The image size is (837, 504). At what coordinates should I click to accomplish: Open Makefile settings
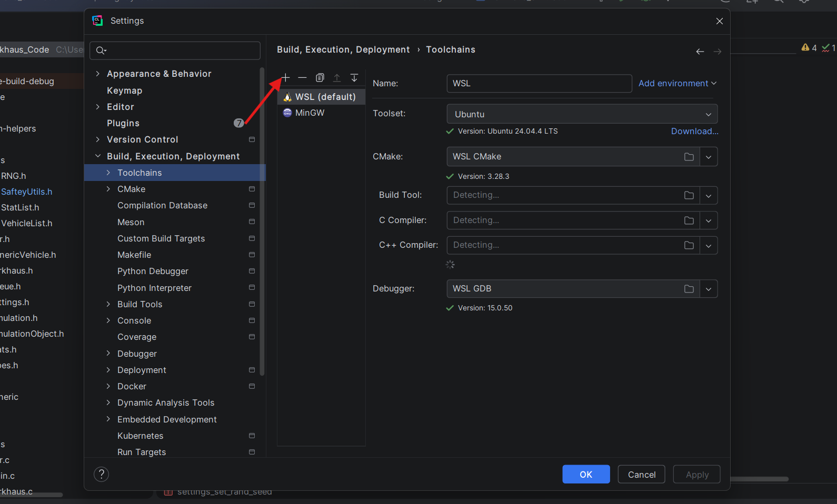tap(134, 255)
